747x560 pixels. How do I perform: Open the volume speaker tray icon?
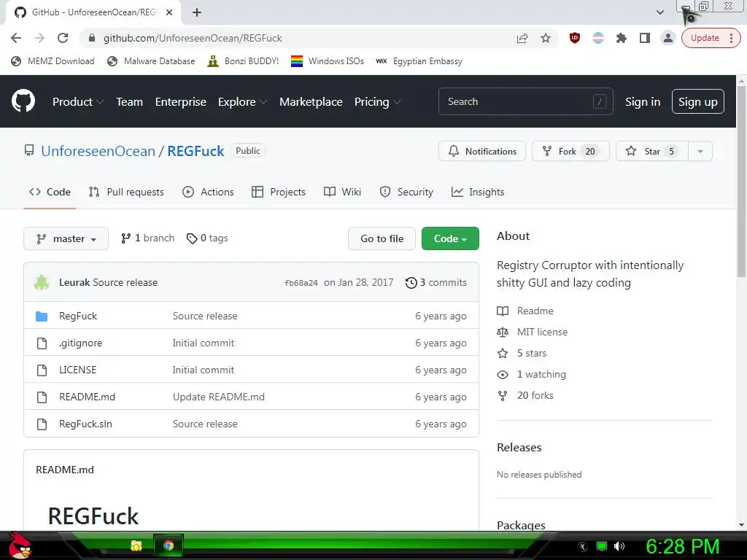pos(619,546)
